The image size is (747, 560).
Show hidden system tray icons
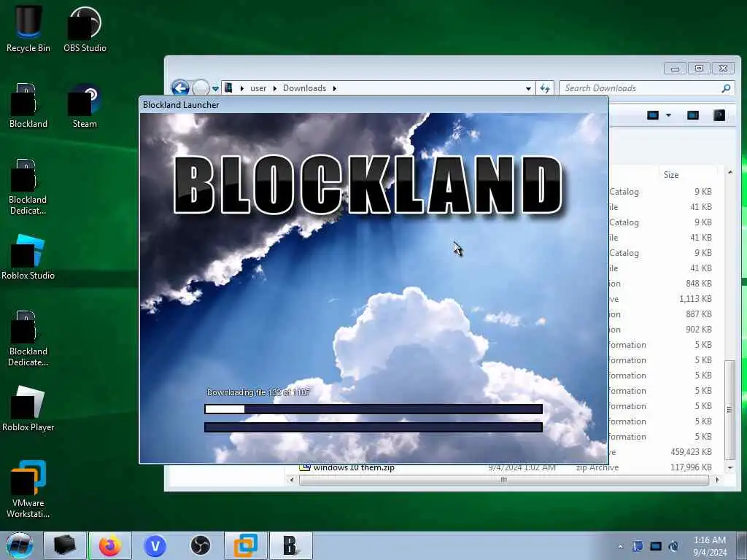click(620, 547)
